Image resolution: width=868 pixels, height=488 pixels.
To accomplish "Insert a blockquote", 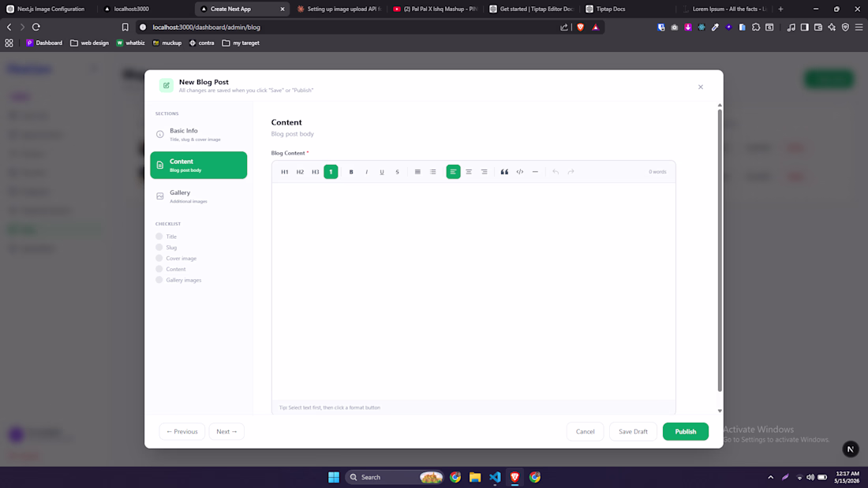I will (x=504, y=172).
